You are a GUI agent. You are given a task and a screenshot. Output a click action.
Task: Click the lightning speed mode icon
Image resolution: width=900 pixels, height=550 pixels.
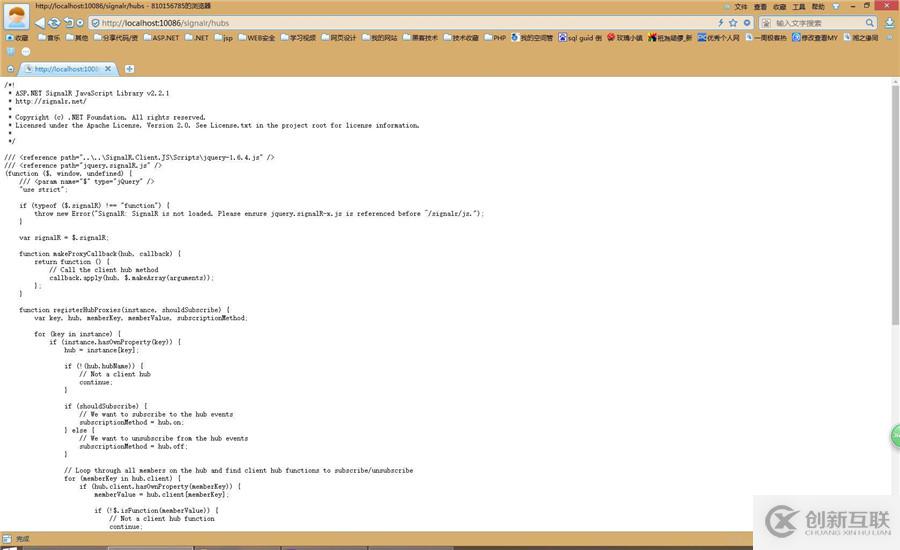[720, 22]
